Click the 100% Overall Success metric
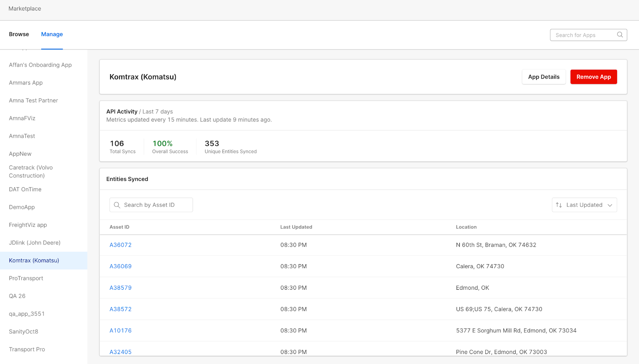The width and height of the screenshot is (639, 364). coord(170,146)
